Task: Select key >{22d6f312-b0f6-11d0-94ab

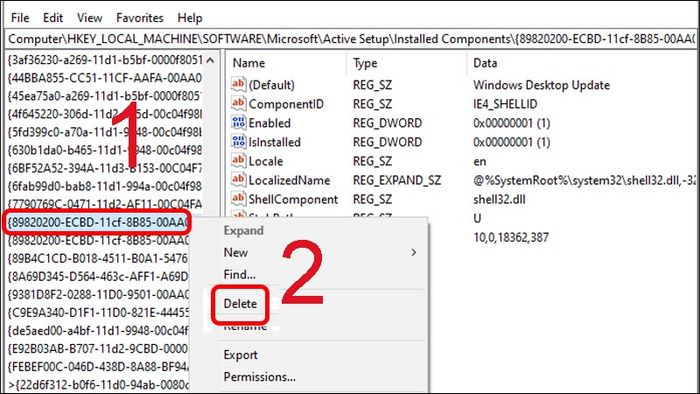Action: pos(98,385)
